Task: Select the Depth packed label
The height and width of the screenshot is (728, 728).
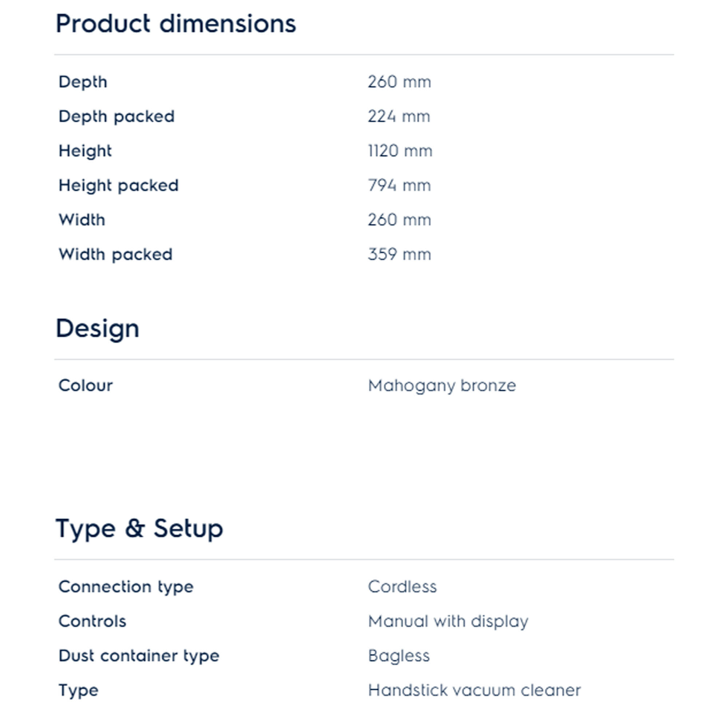Action: [116, 116]
